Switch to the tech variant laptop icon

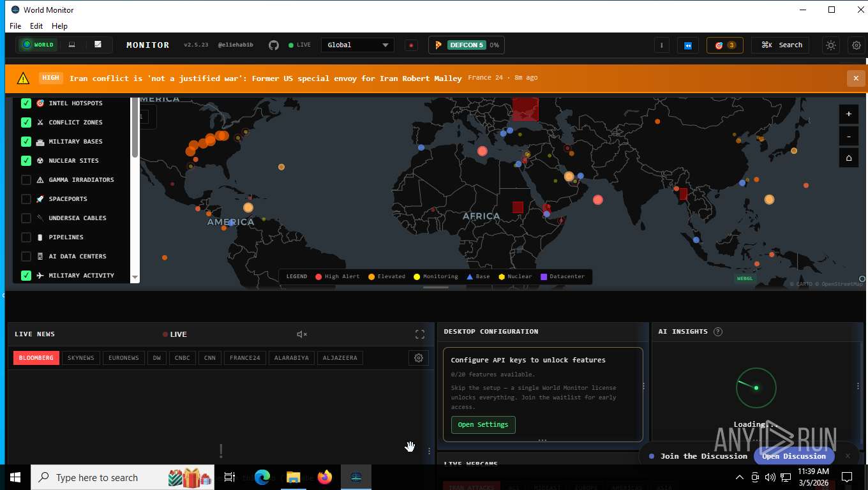click(x=72, y=45)
